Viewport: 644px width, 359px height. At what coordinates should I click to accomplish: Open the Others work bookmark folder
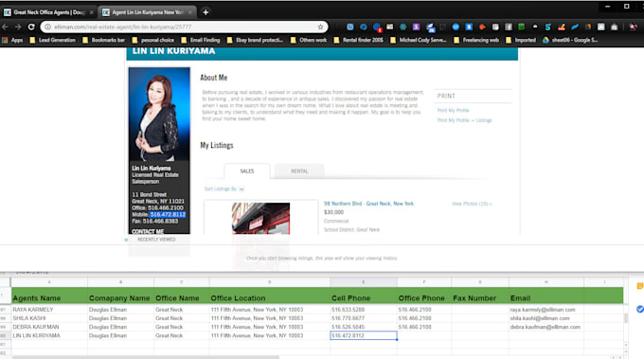tap(308, 40)
